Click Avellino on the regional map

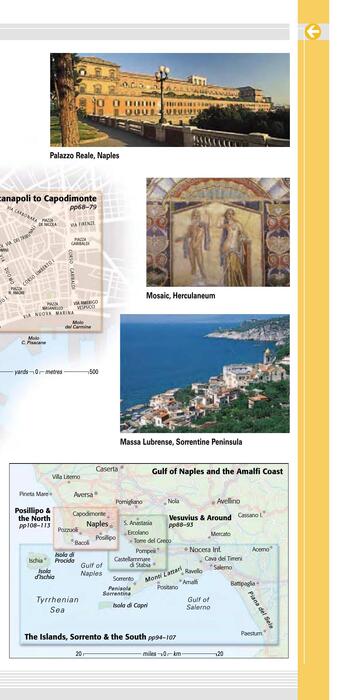click(x=228, y=501)
